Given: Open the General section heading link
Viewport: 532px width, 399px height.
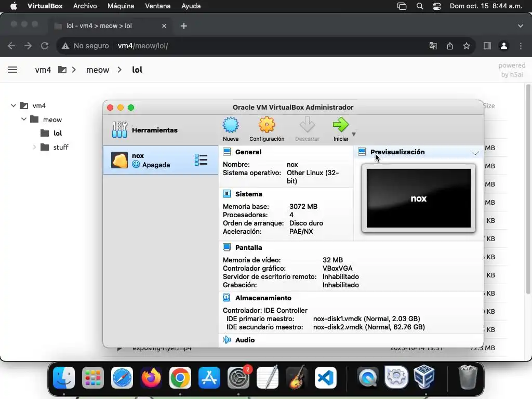Looking at the screenshot, I should coord(248,152).
